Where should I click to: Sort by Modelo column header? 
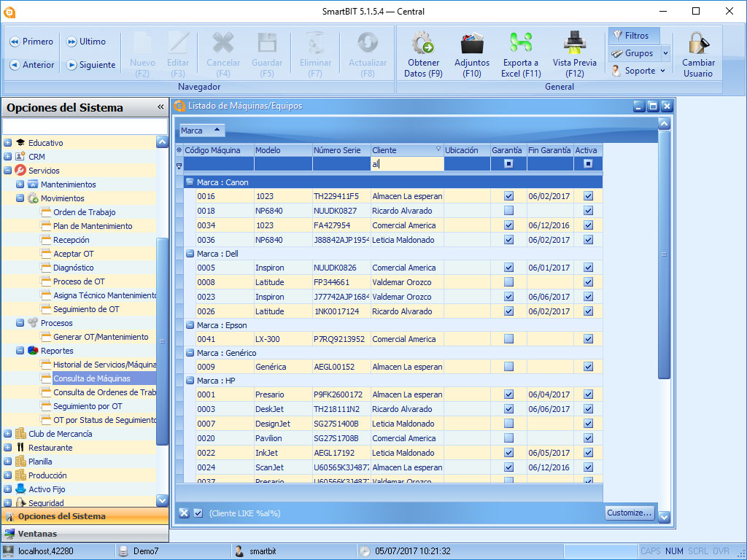283,150
